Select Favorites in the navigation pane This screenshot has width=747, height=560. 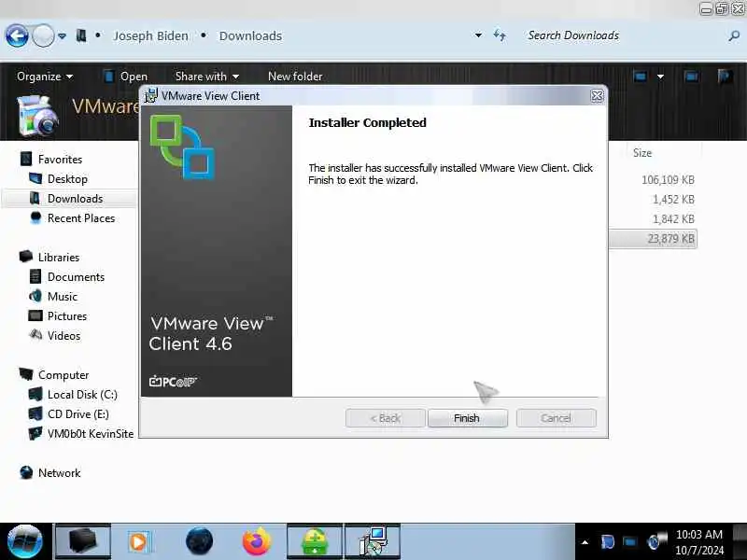pyautogui.click(x=60, y=159)
